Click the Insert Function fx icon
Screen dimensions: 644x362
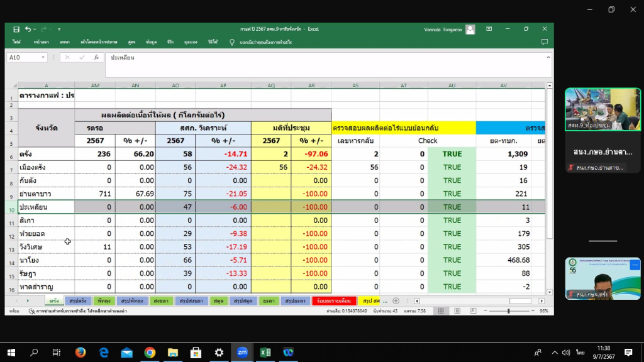pyautogui.click(x=96, y=57)
